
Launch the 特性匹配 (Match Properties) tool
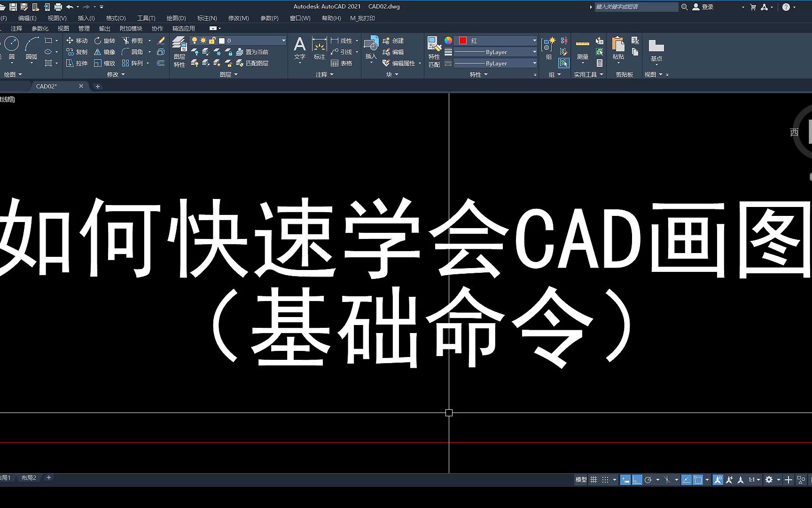(434, 52)
